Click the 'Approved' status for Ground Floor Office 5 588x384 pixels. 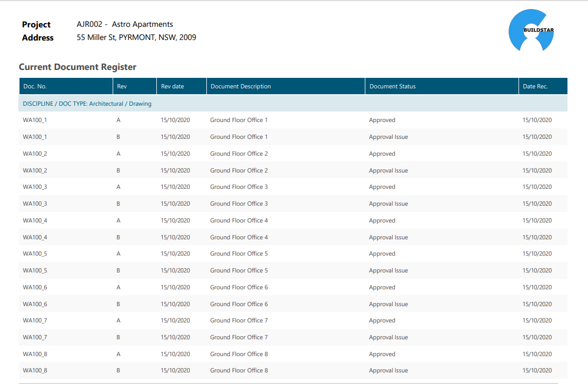point(382,254)
